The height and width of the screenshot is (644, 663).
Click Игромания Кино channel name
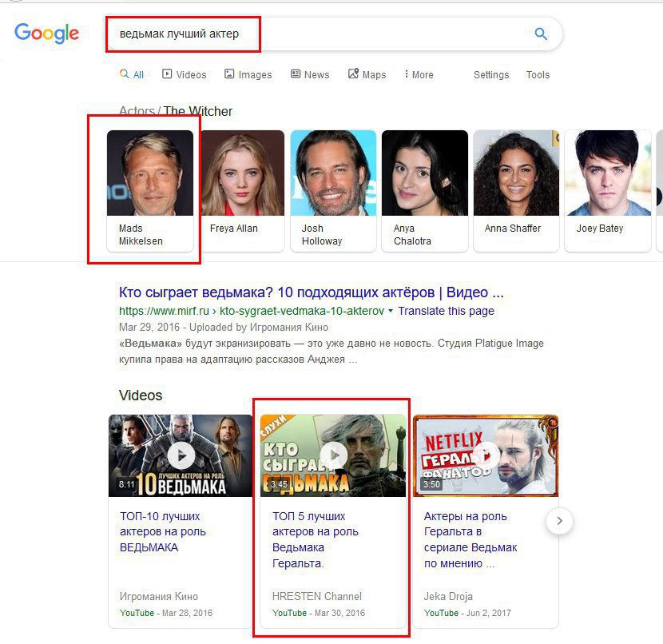point(159,596)
